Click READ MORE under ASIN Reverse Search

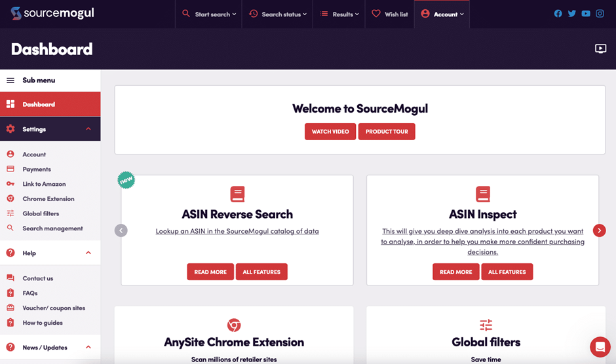[210, 272]
